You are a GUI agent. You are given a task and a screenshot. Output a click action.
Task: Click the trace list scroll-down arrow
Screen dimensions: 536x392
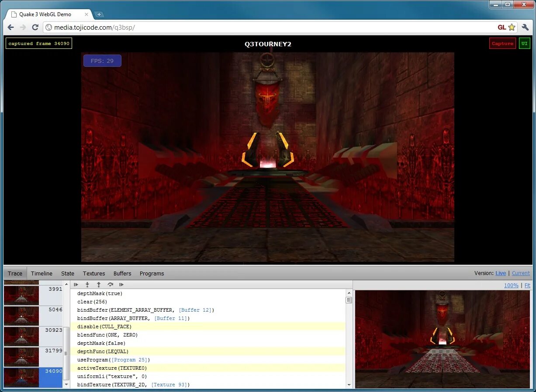349,385
